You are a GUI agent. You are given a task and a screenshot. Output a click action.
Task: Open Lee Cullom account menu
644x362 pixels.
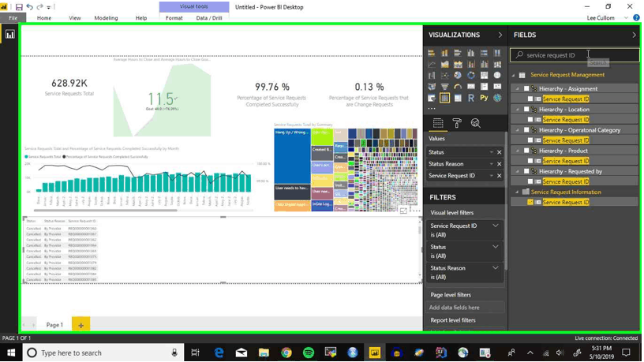coord(608,18)
